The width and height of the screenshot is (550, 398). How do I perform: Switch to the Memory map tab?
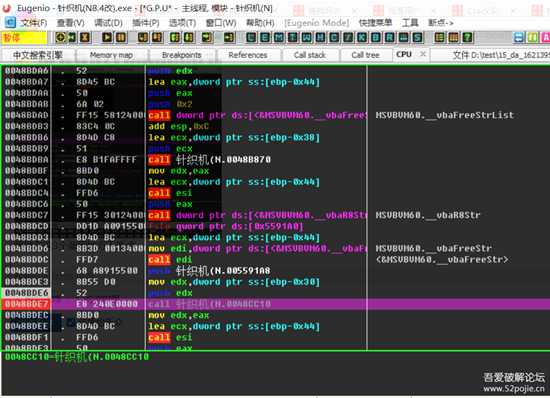[111, 55]
